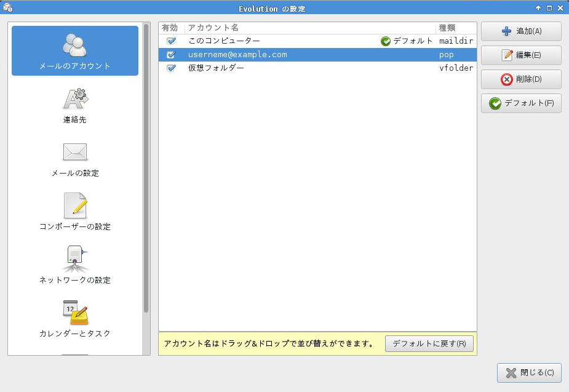Screen dimensions: 569x392
Task: Click the window menu icon in title bar
Action: coord(7,9)
